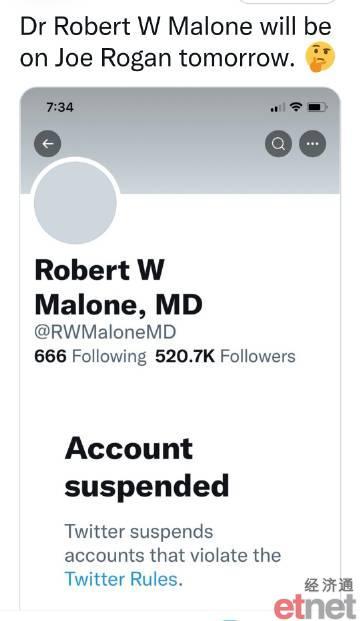The image size is (360, 621).
Task: Tap the back arrow button
Action: point(48,143)
